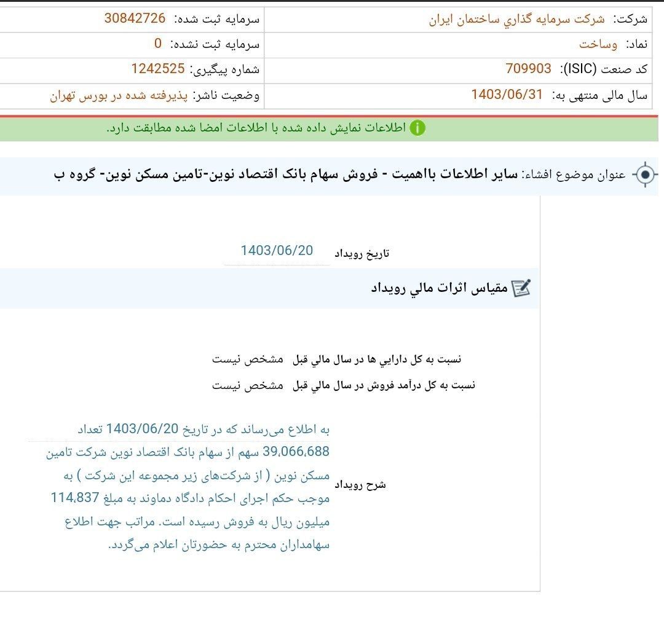This screenshot has width=664, height=644.
Task: Click the event date field 1403/06/20
Action: pyautogui.click(x=277, y=251)
